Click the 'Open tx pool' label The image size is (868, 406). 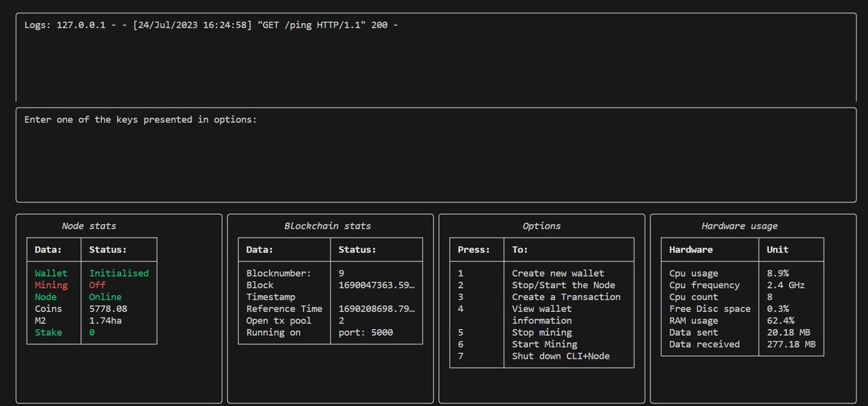278,321
